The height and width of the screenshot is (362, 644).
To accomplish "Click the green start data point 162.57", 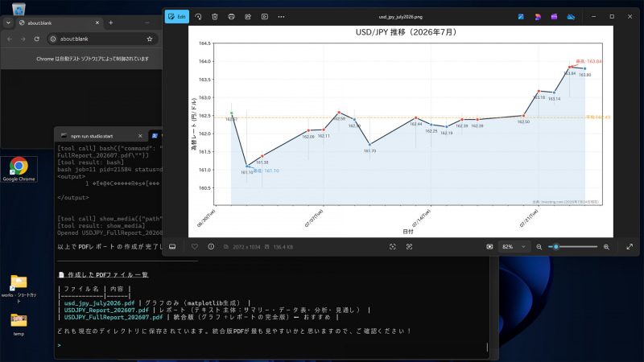I will pyautogui.click(x=232, y=113).
